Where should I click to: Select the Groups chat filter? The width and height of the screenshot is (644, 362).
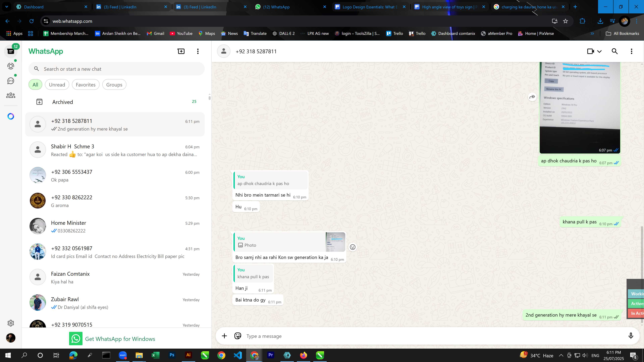click(x=114, y=85)
